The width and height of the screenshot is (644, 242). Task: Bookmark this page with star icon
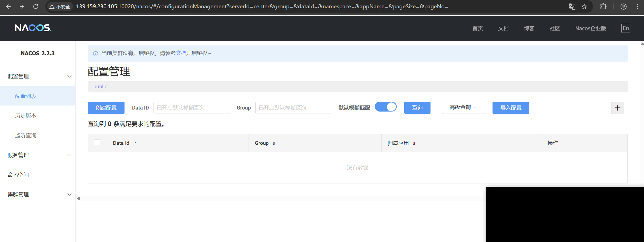[x=584, y=7]
